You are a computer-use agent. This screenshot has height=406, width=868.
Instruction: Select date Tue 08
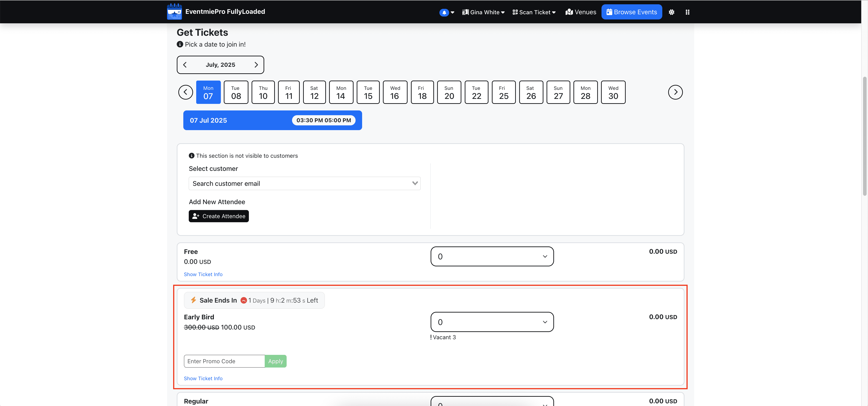(x=236, y=92)
